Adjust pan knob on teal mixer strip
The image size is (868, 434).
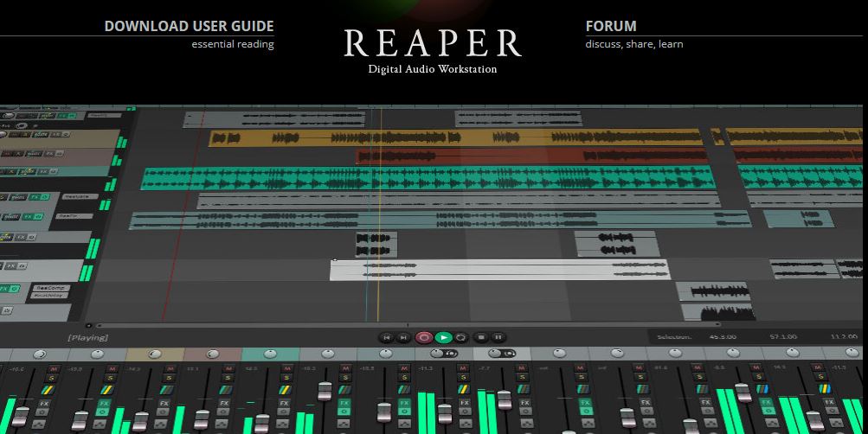click(x=270, y=354)
